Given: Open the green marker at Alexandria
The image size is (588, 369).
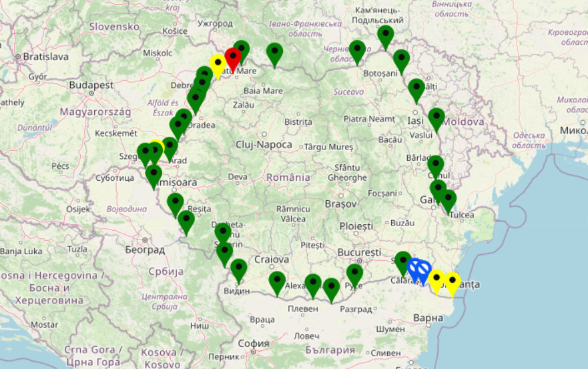Looking at the screenshot, I should [277, 282].
